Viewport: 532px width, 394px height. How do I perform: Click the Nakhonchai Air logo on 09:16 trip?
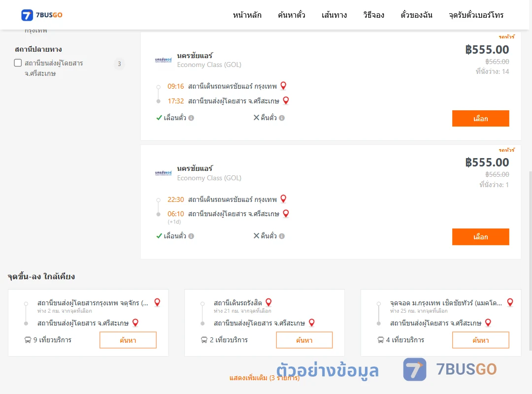click(x=163, y=60)
